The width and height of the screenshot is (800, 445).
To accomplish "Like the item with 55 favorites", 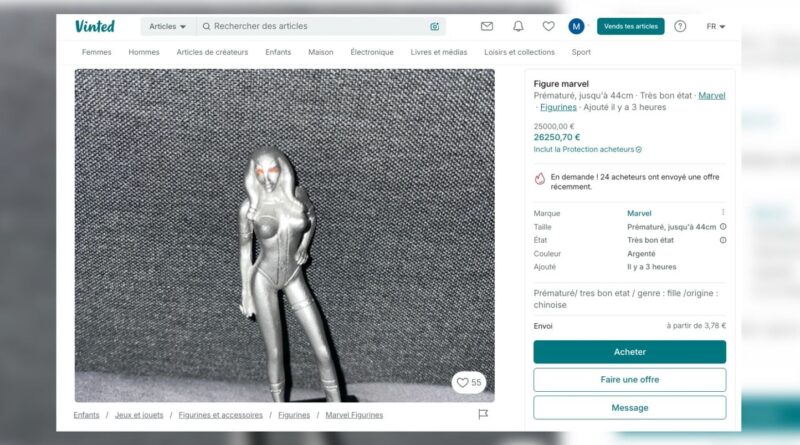I will coord(468,382).
